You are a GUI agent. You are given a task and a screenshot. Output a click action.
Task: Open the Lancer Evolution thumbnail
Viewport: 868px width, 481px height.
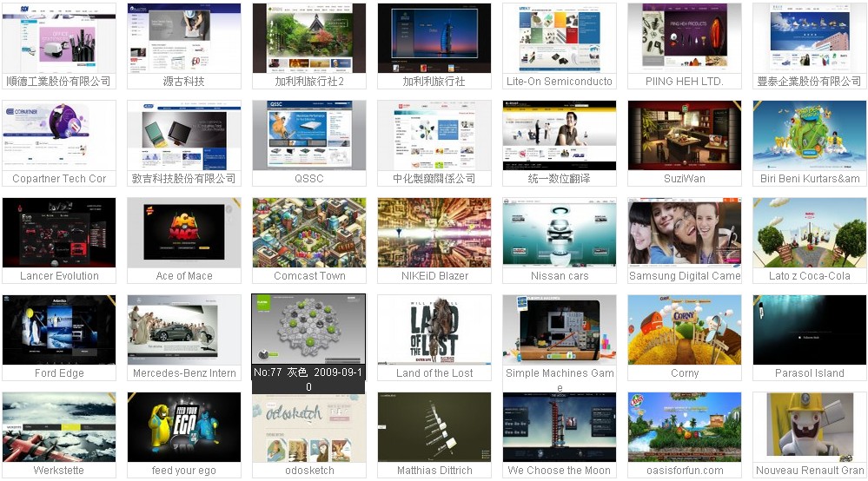pyautogui.click(x=59, y=233)
